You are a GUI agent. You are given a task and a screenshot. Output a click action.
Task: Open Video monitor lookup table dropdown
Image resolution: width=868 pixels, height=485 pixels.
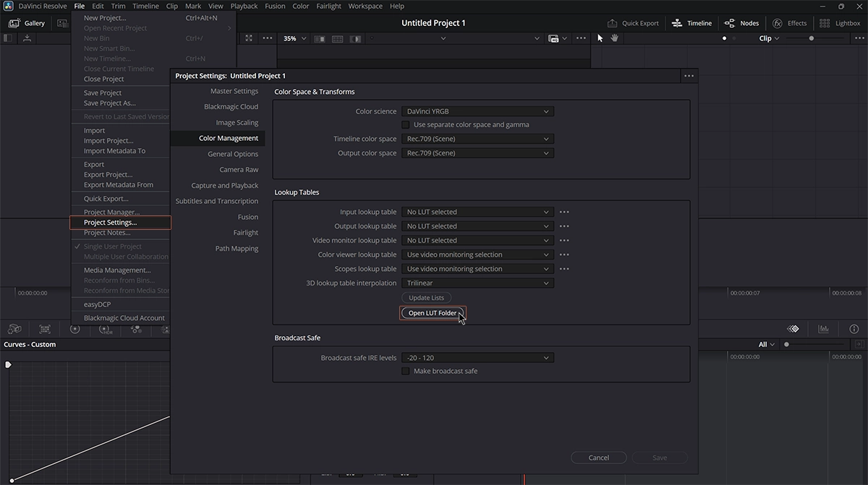pos(477,240)
